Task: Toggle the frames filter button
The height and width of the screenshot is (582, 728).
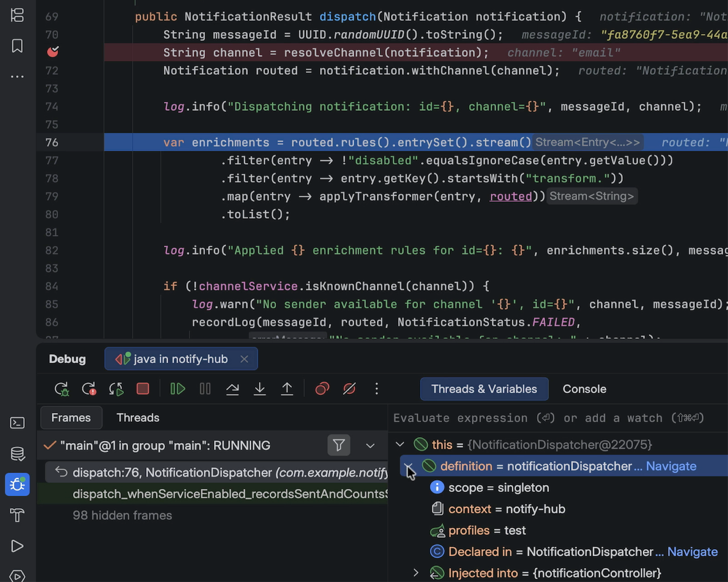Action: coord(339,446)
